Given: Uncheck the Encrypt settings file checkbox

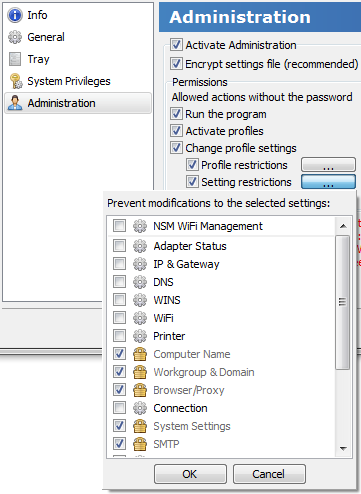Looking at the screenshot, I should (x=176, y=64).
